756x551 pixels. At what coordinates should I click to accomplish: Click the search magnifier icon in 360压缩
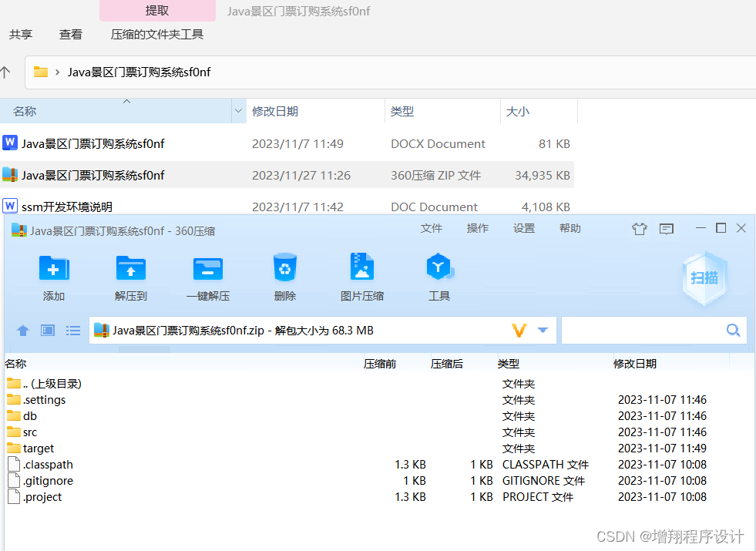734,330
